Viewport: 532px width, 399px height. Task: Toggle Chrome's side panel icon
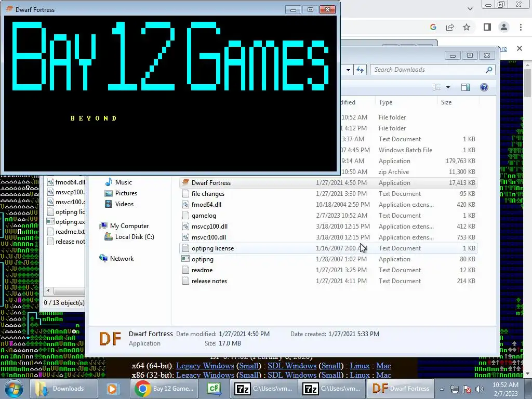pyautogui.click(x=487, y=27)
